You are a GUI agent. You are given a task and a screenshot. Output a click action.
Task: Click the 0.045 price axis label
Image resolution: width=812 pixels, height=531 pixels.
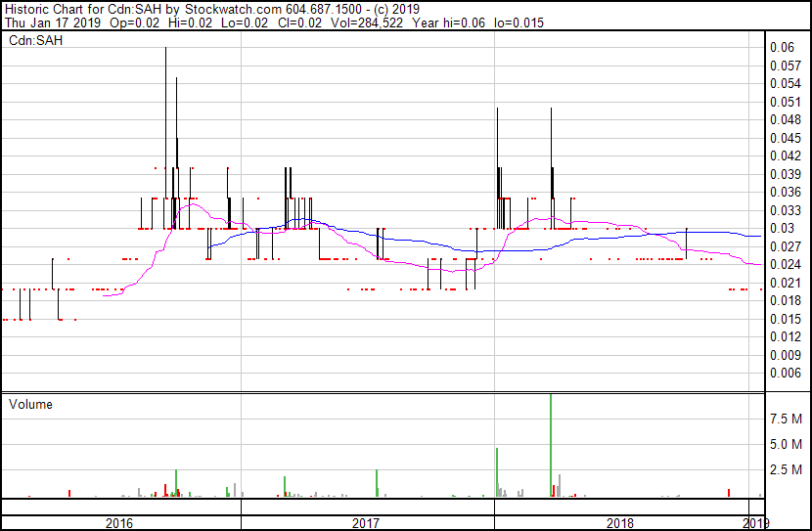pos(785,139)
